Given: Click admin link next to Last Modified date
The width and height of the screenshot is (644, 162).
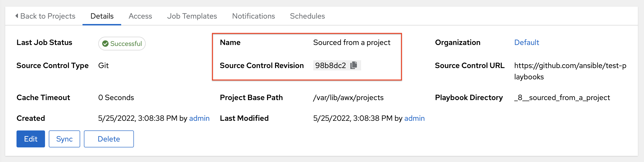Looking at the screenshot, I should click(414, 118).
